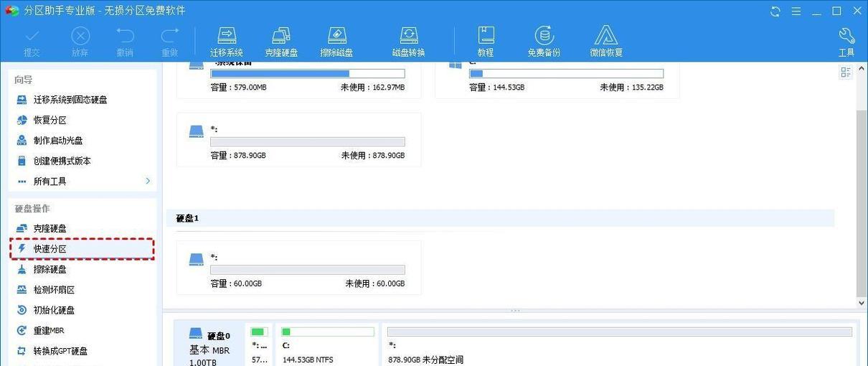Open the 免费备份 free backup tool

(544, 42)
